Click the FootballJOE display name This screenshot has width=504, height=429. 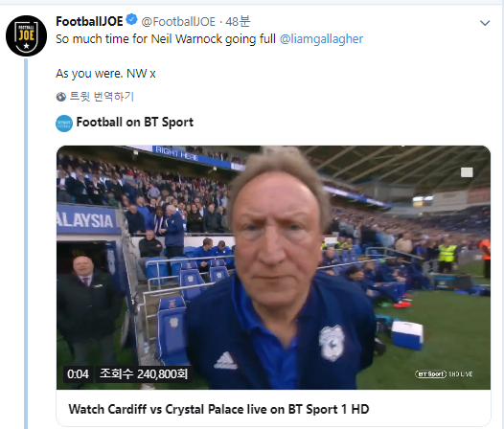point(89,21)
